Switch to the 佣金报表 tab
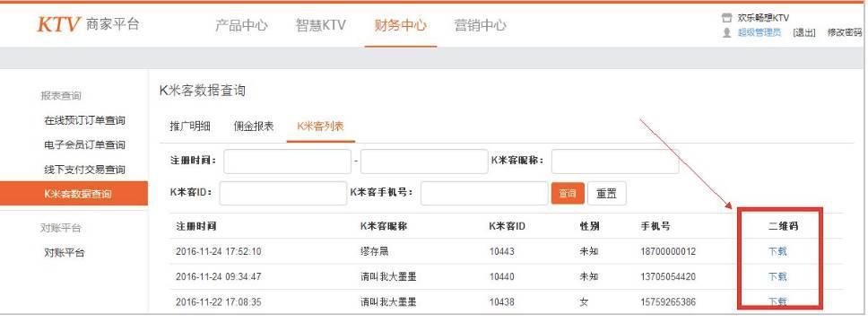The image size is (868, 323). tap(254, 127)
